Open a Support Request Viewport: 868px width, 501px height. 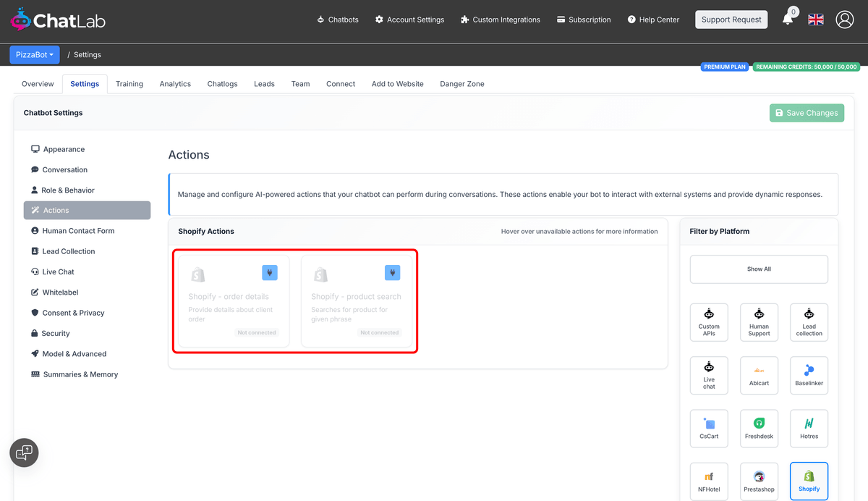pos(731,20)
